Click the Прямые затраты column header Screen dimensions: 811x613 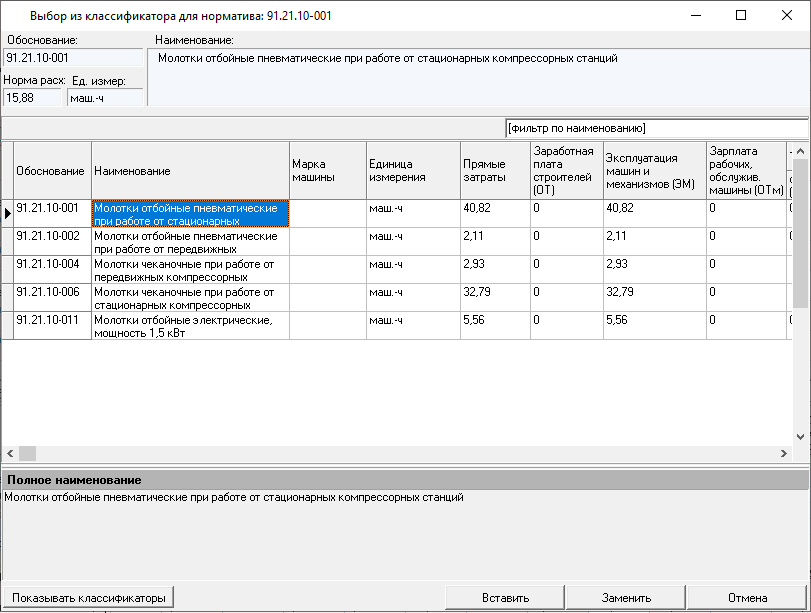click(x=493, y=171)
